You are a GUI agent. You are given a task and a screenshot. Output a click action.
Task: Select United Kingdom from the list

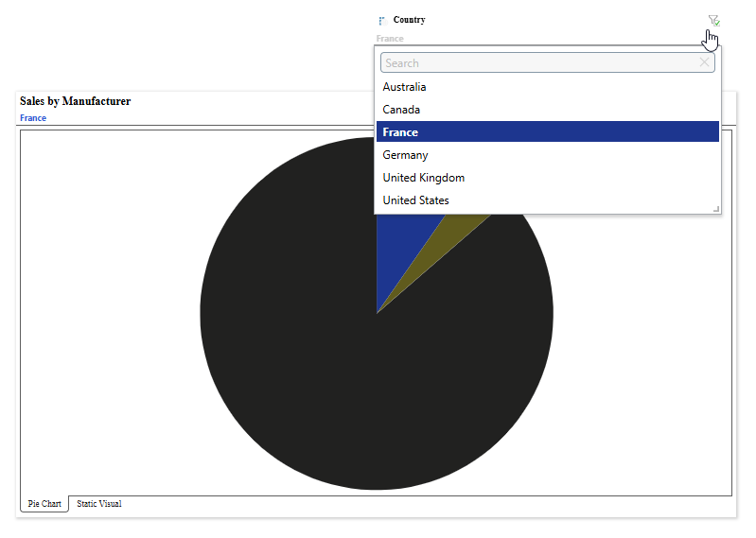coord(547,177)
